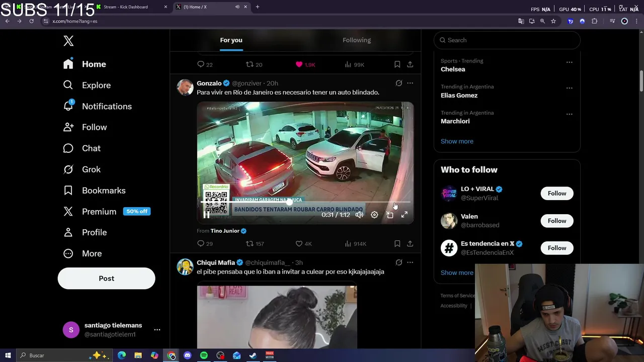The width and height of the screenshot is (644, 362).
Task: Open Home in the sidebar
Action: coord(85,64)
